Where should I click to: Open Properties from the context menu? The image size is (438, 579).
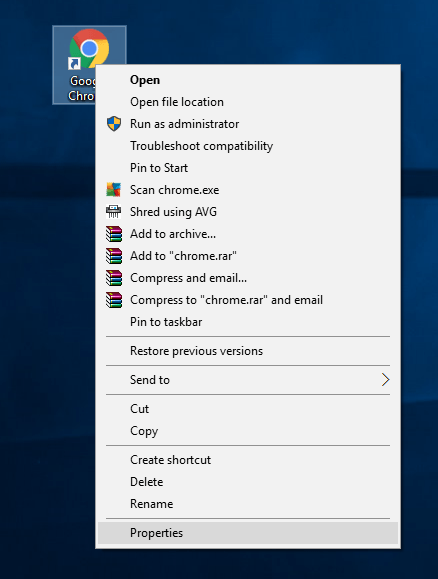248,533
